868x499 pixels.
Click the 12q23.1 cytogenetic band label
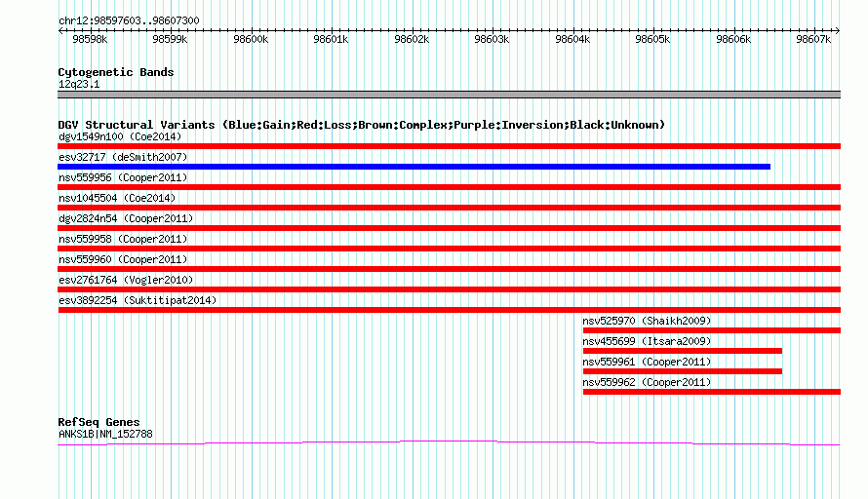click(79, 84)
